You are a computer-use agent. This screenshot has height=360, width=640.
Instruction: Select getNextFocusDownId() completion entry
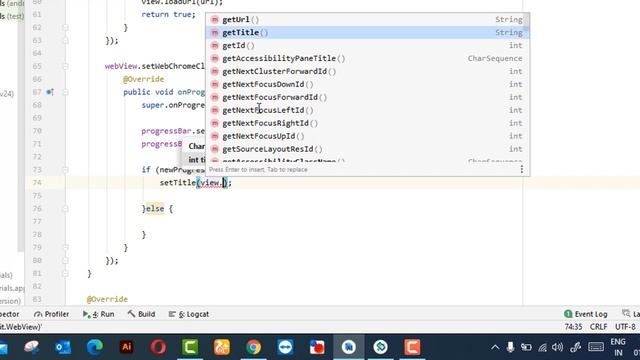[366, 84]
